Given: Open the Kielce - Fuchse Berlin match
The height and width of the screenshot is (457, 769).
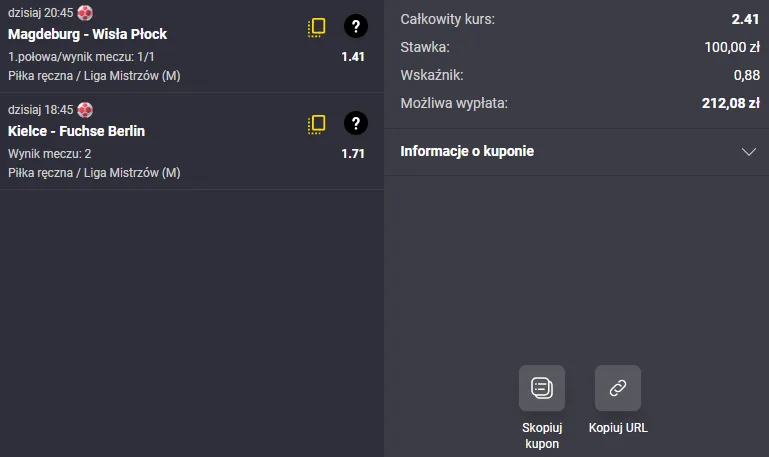Looking at the screenshot, I should coord(77,131).
